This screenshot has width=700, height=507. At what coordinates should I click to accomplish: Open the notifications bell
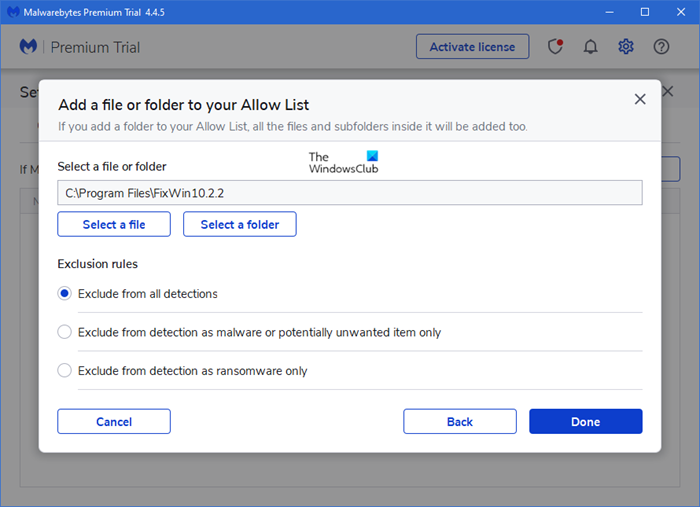tap(591, 47)
